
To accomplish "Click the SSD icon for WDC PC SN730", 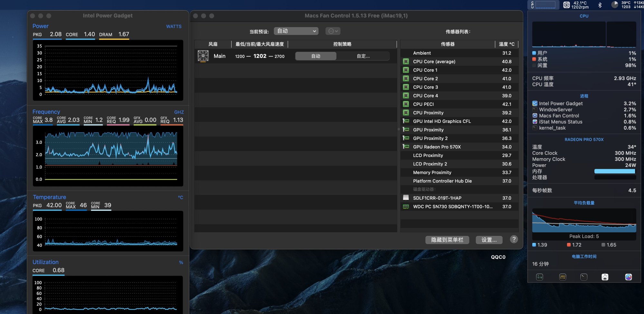I will point(406,207).
